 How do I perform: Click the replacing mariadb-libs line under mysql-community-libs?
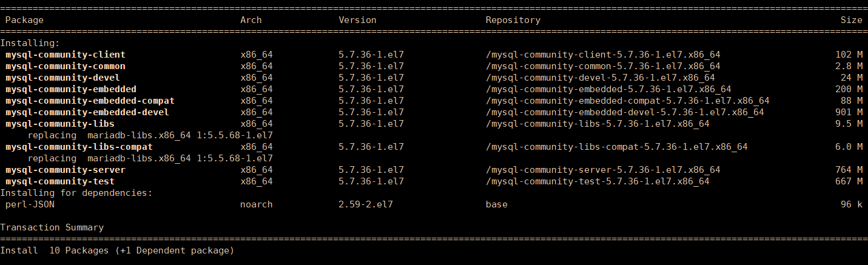[150, 135]
